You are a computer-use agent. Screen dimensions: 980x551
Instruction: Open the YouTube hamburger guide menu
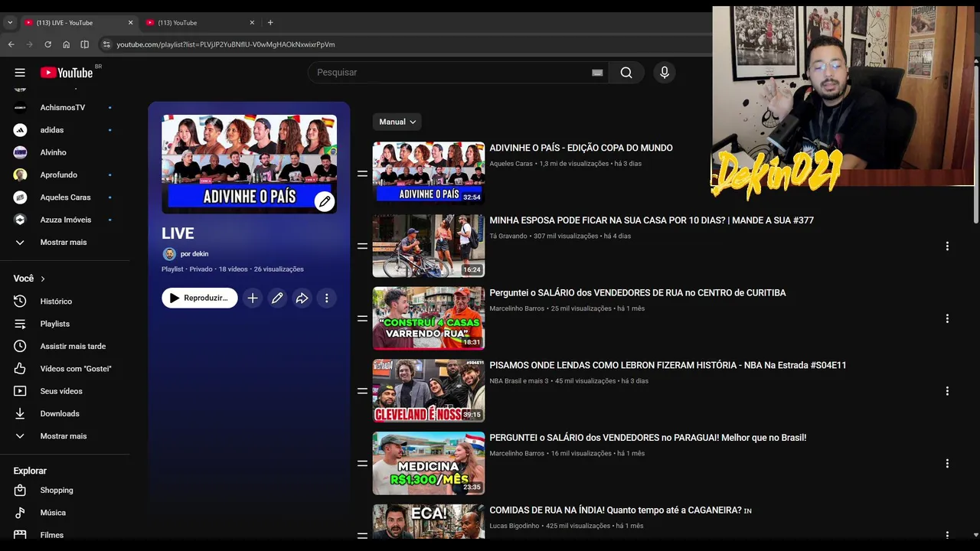pos(20,73)
